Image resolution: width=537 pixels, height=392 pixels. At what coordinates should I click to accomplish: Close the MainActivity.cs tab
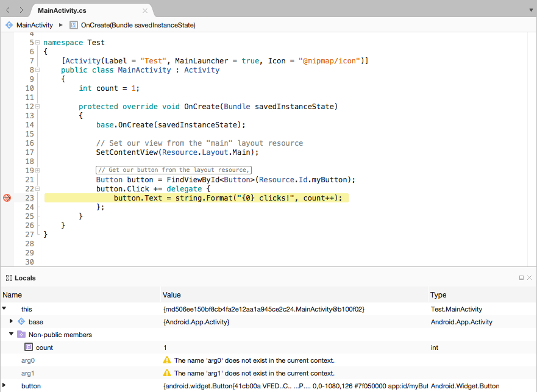(144, 10)
